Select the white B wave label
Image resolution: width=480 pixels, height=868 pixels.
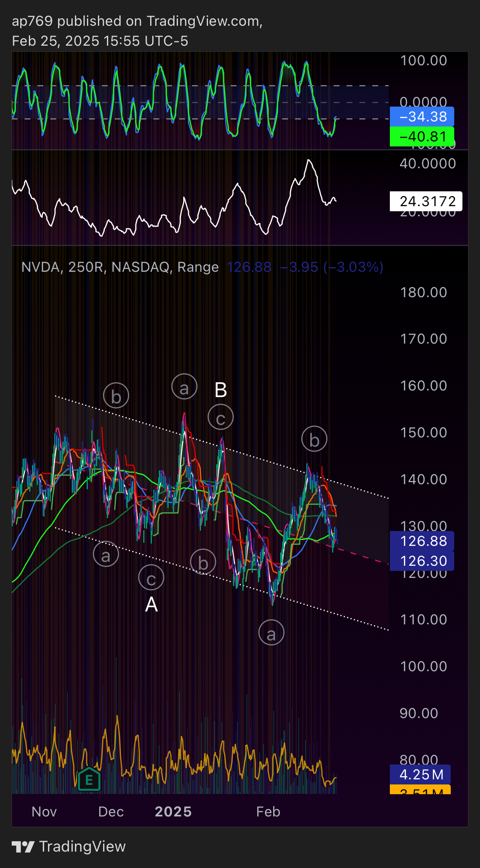pos(221,390)
